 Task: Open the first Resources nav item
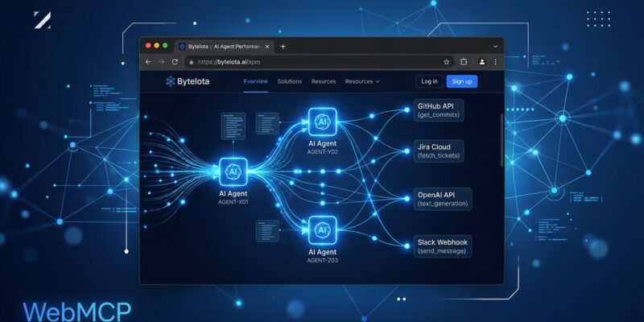[324, 81]
